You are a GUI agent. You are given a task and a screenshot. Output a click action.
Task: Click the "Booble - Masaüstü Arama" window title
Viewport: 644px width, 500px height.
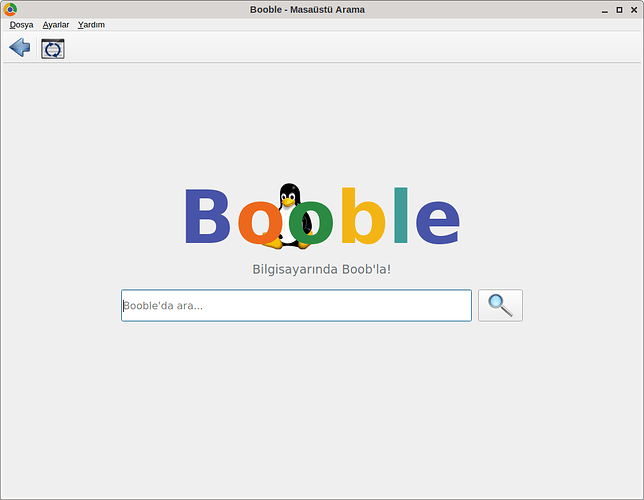pos(307,10)
